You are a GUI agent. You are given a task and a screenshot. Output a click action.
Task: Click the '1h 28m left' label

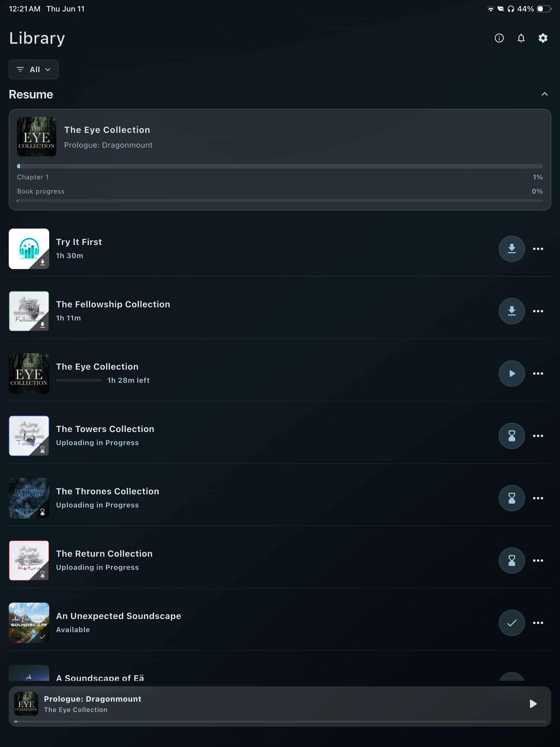(128, 381)
